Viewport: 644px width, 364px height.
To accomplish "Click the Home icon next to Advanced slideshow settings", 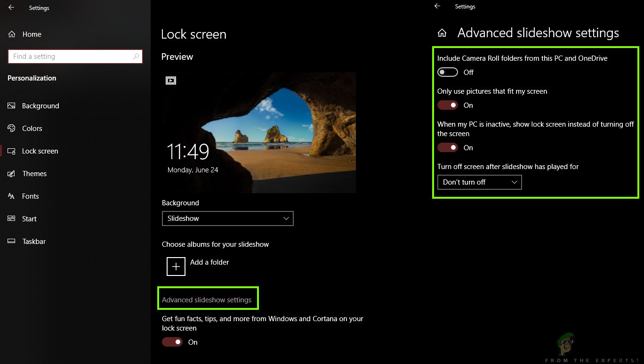I will [442, 32].
